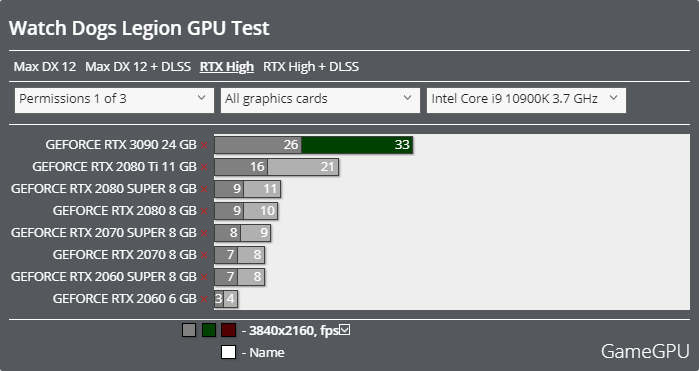Screen dimensions: 699x371
Task: Click the gray legend color swatch
Action: pyautogui.click(x=189, y=330)
